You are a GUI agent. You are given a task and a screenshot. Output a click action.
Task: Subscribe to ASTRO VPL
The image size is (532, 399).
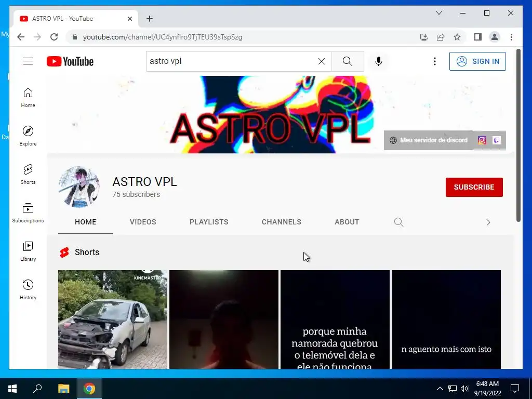coord(474,187)
